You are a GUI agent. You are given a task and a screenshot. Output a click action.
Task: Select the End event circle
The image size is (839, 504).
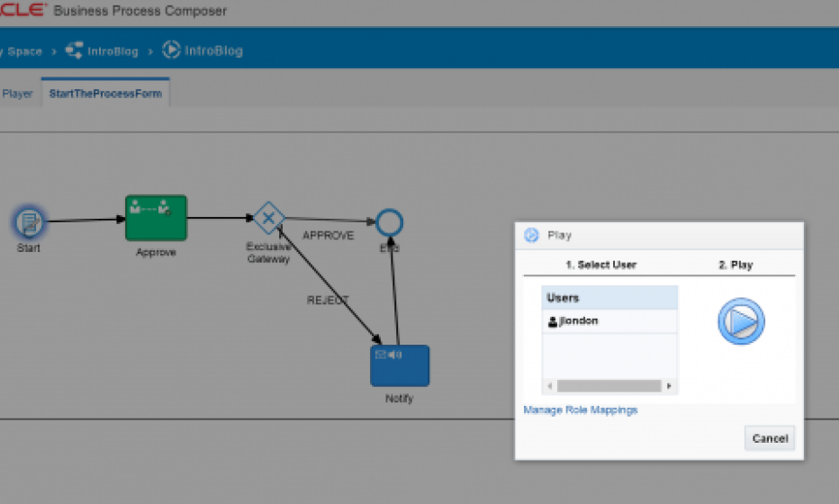click(389, 222)
